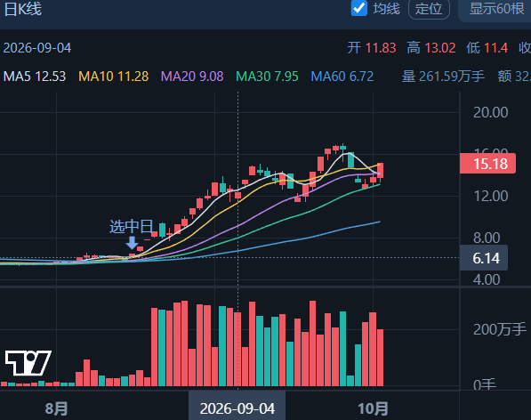Click the 选中日 arrow marker
The width and height of the screenshot is (531, 420).
pos(132,243)
